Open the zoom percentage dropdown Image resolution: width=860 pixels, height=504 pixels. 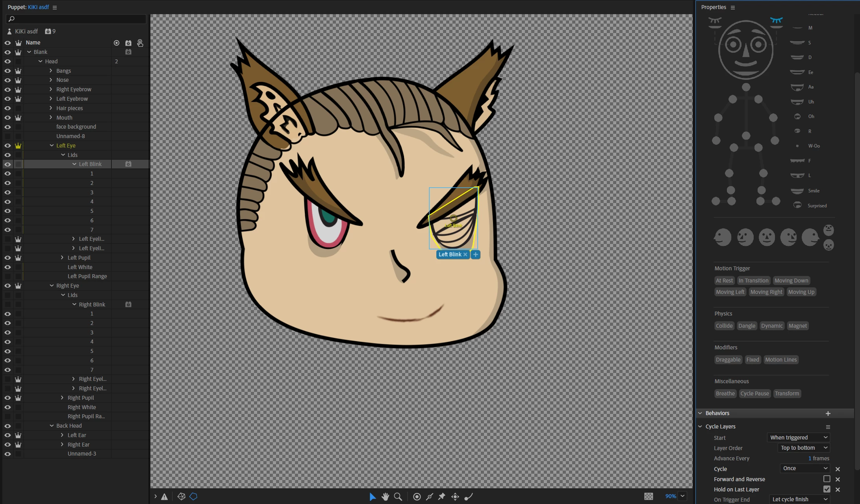tap(683, 496)
